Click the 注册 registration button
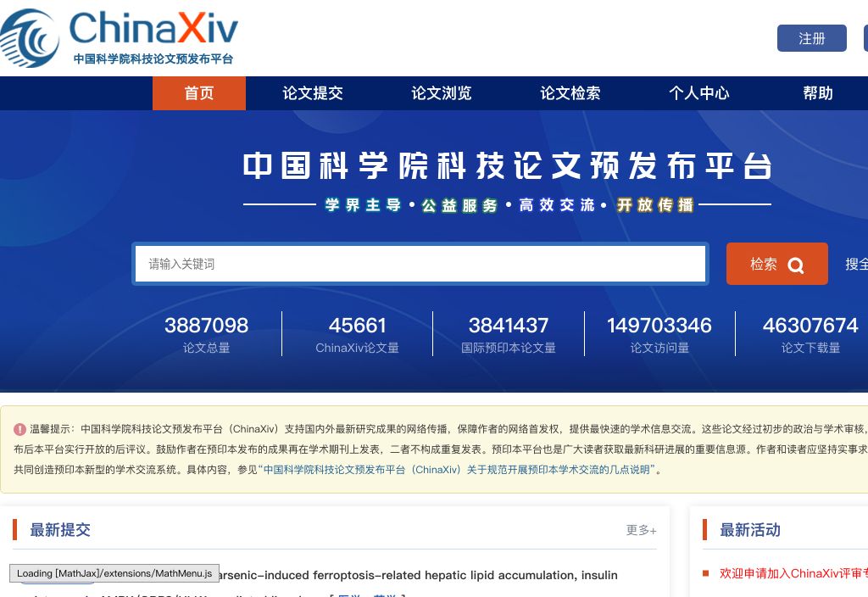Image resolution: width=868 pixels, height=597 pixels. coord(811,38)
